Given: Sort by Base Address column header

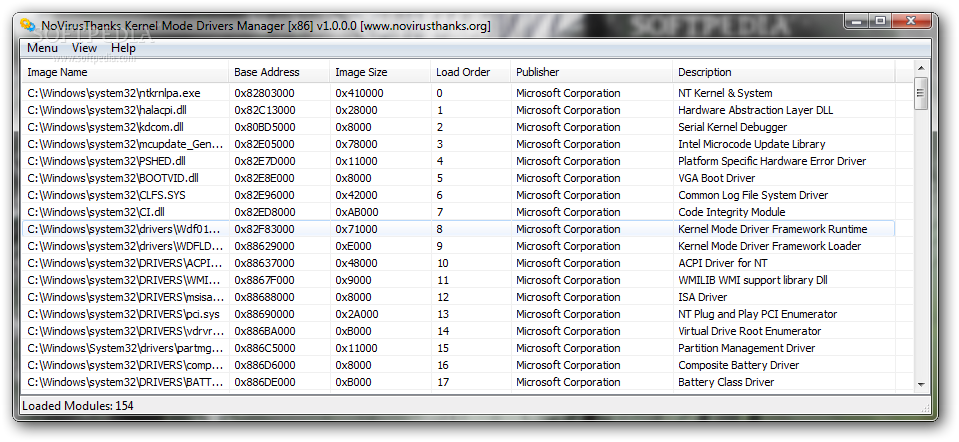Looking at the screenshot, I should click(x=279, y=72).
